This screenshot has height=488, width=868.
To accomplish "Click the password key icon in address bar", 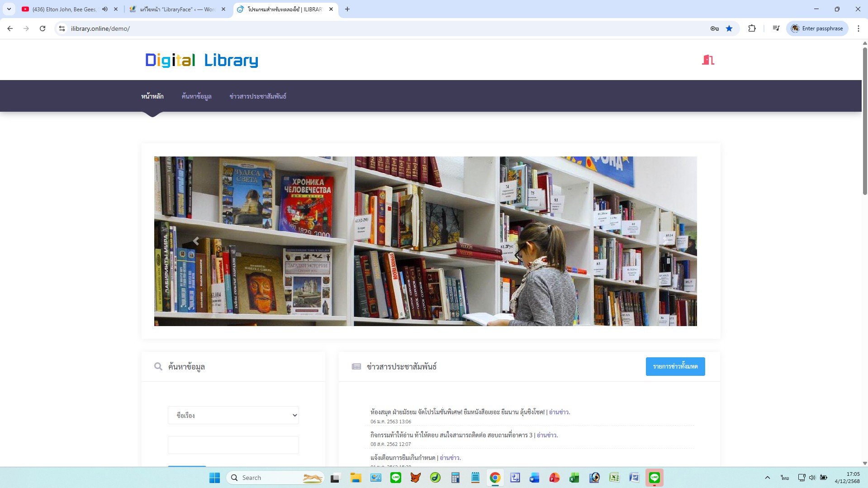I will point(715,28).
